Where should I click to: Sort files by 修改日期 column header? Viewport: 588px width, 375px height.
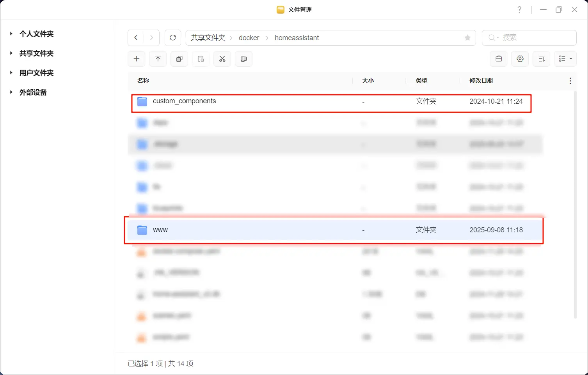[x=481, y=81]
